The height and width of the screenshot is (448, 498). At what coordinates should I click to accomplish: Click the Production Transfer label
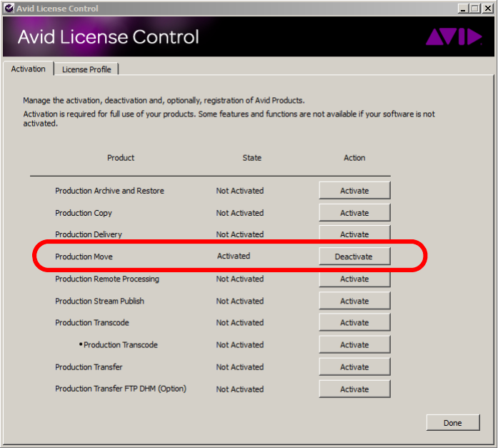point(89,367)
